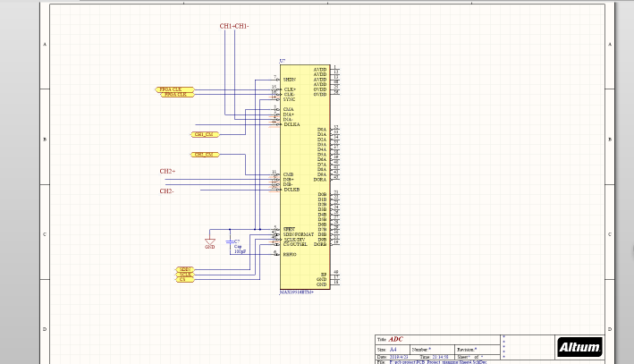634x364 pixels.
Task: Select the port wired to CMB pin
Action: pos(205,155)
